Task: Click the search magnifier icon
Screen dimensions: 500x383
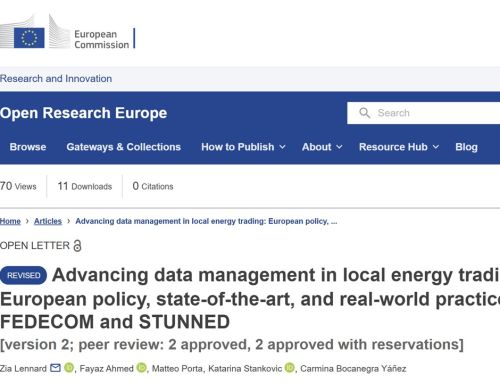Action: [364, 113]
